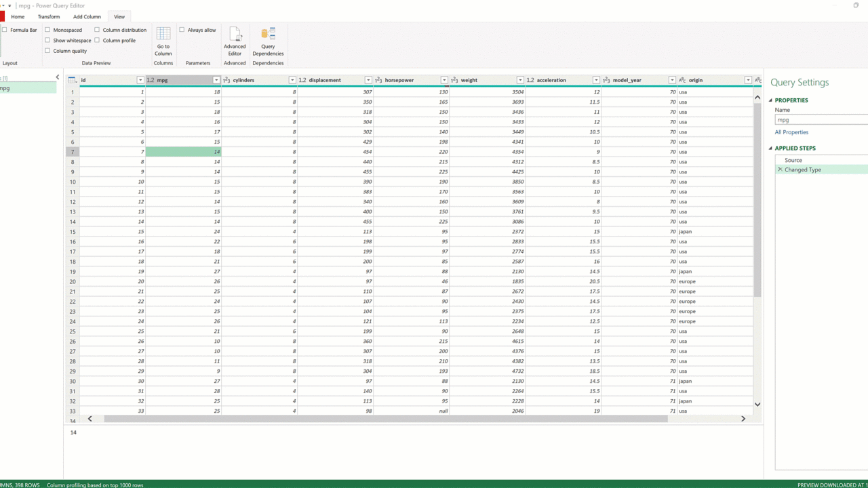Collapse the Queries pane with the arrow
Viewport: 868px width, 488px height.
click(58, 77)
